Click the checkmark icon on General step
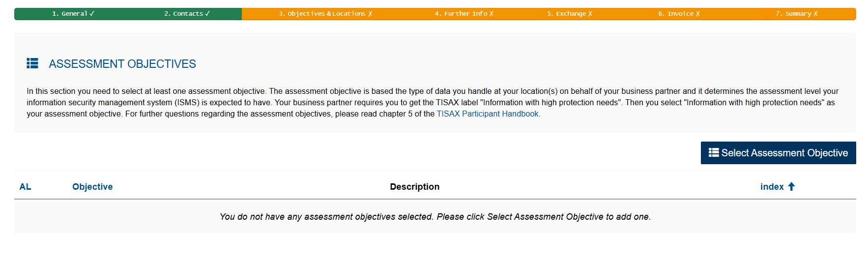 (x=92, y=14)
